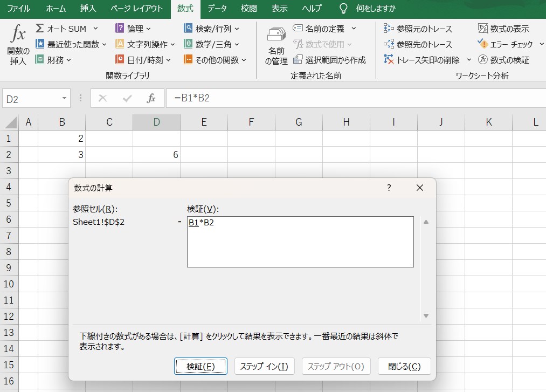Screen dimensions: 546x392
Task: Click the scroll down arrow in dialog
Action: (x=426, y=315)
